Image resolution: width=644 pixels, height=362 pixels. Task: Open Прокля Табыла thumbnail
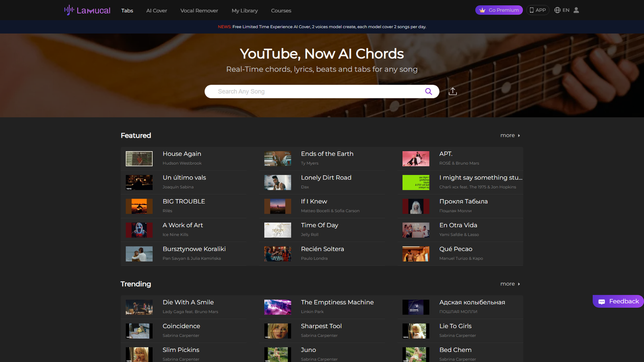[x=416, y=206]
